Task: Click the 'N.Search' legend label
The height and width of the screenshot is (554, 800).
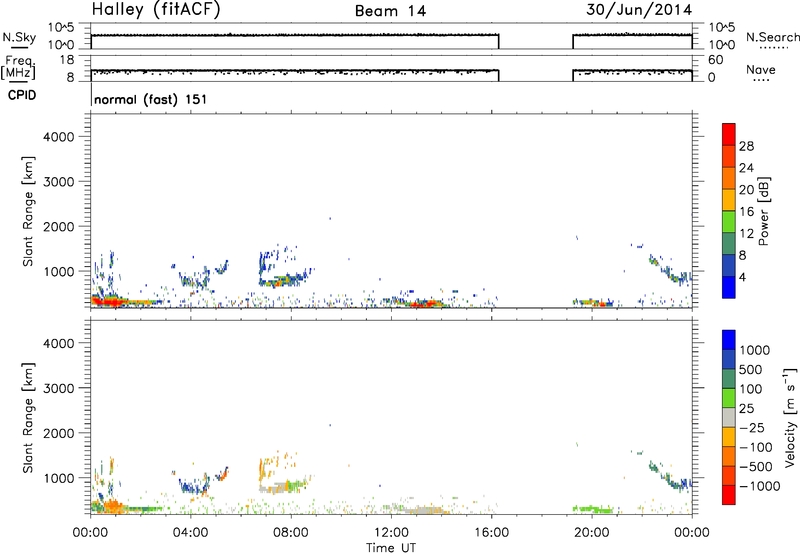Action: point(772,37)
